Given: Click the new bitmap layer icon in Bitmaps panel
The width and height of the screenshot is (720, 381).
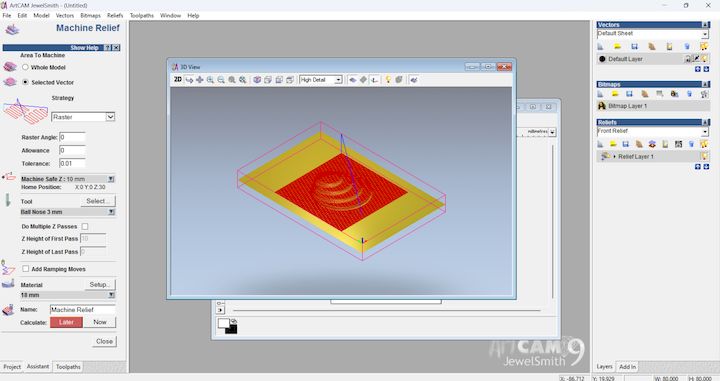Looking at the screenshot, I should 601,94.
